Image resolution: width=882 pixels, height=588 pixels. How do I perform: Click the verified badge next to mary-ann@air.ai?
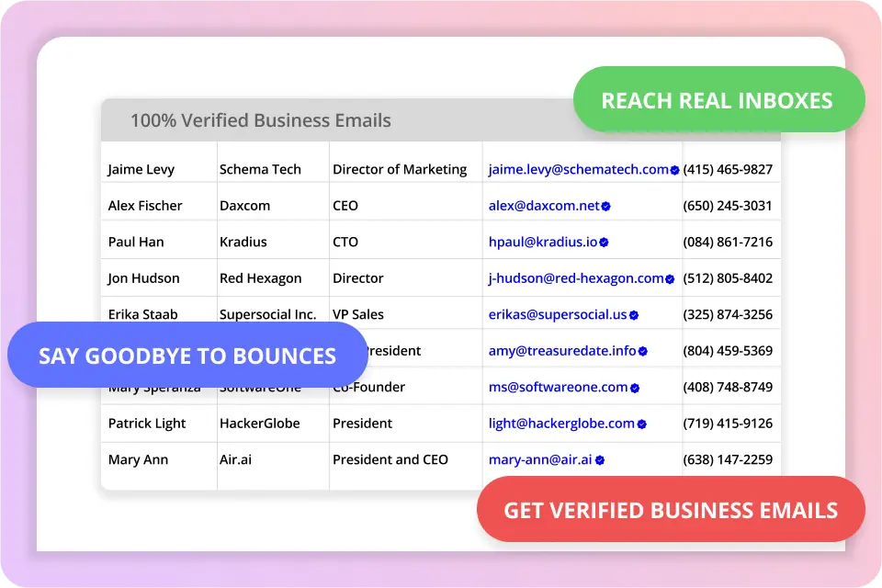[x=600, y=460]
